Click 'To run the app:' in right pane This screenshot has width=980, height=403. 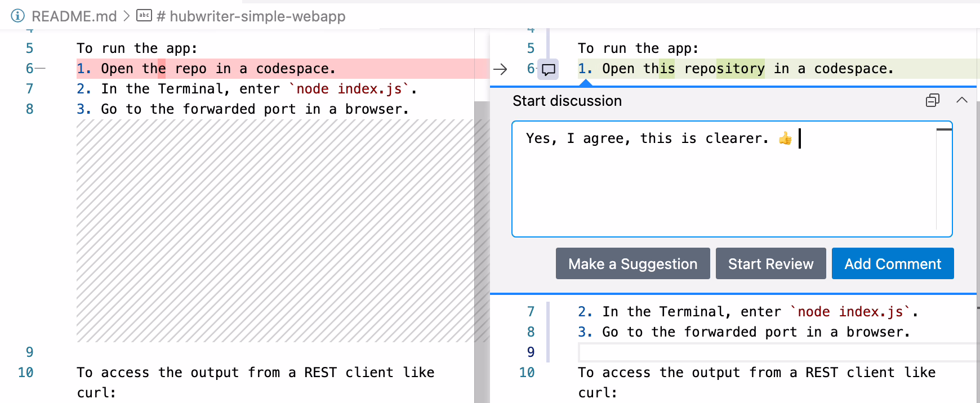[639, 48]
